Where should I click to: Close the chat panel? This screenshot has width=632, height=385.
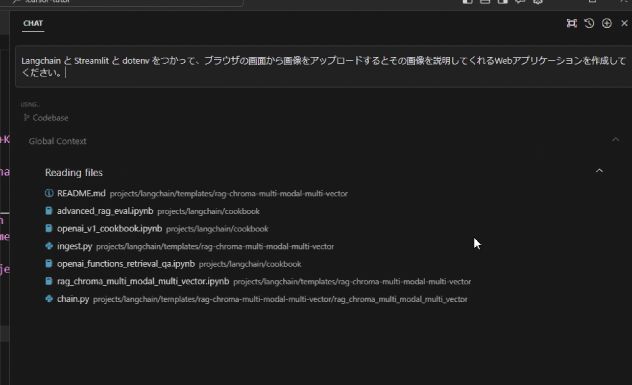pyautogui.click(x=624, y=23)
